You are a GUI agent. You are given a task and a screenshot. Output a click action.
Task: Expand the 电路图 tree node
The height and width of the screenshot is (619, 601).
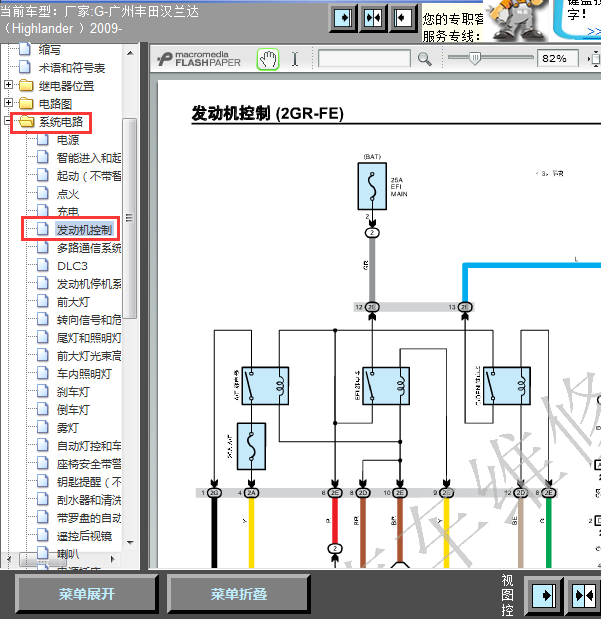pyautogui.click(x=8, y=103)
